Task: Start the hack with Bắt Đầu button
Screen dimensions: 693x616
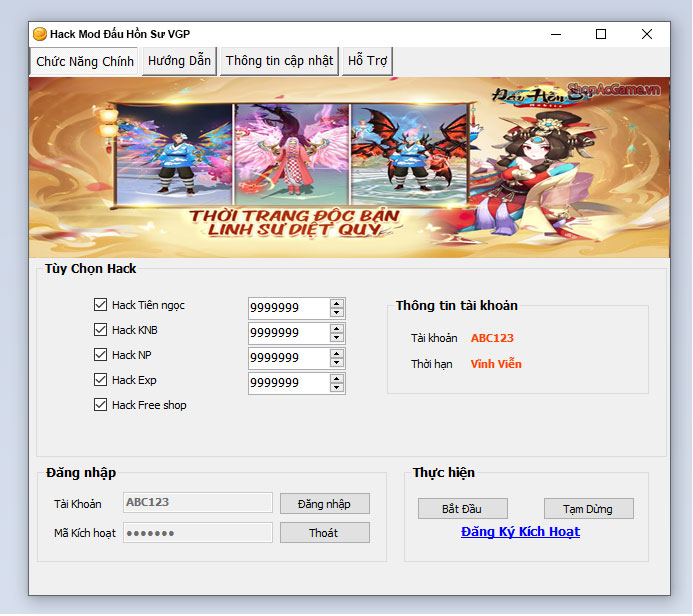Action: coord(463,509)
